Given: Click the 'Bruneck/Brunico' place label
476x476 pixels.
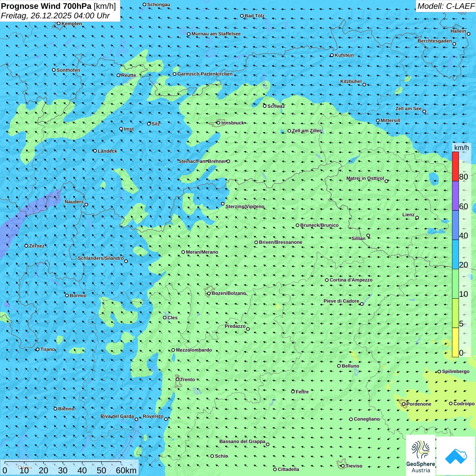Looking at the screenshot, I should pos(320,225).
